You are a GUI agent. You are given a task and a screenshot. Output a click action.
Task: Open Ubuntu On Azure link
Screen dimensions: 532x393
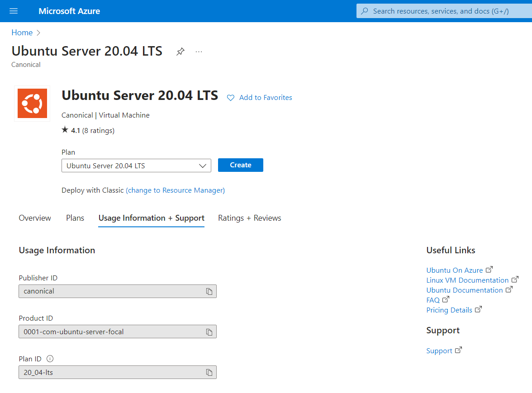coord(454,270)
